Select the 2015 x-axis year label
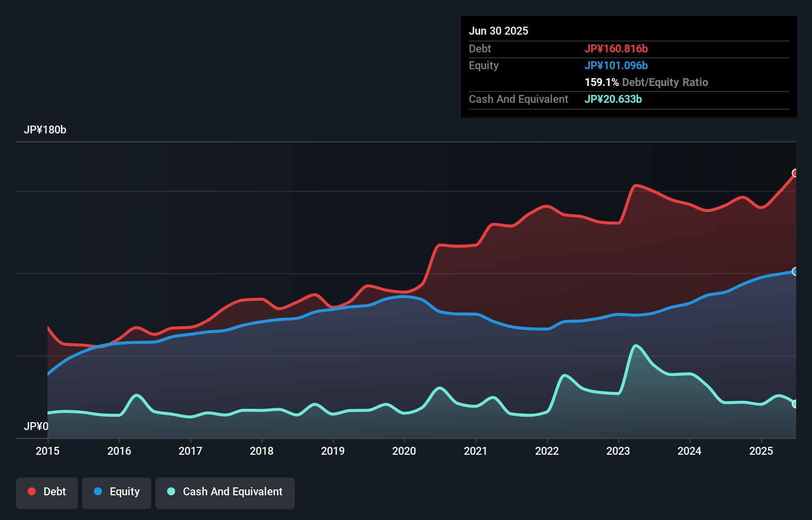Image resolution: width=812 pixels, height=520 pixels. 47,451
